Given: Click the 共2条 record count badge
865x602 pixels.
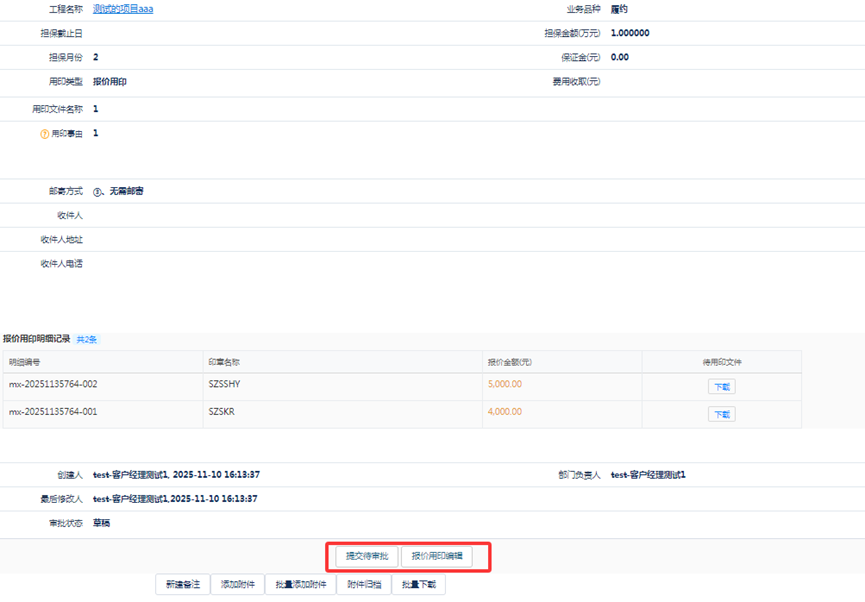Looking at the screenshot, I should click(87, 340).
